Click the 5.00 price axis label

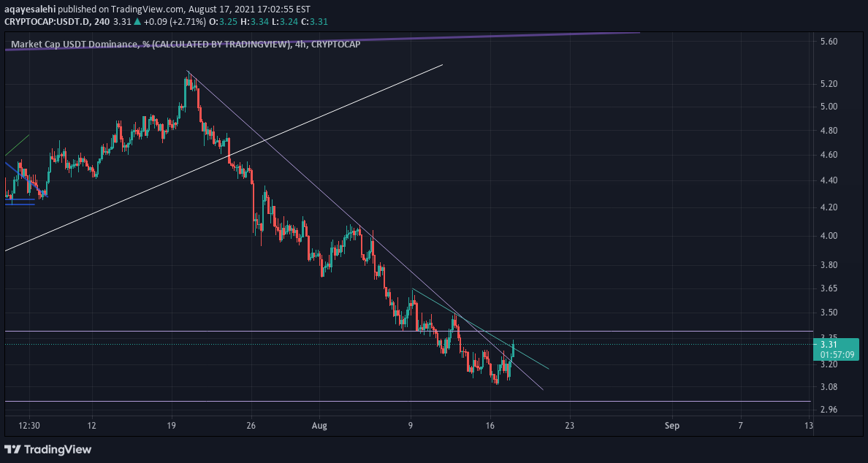[x=828, y=106]
